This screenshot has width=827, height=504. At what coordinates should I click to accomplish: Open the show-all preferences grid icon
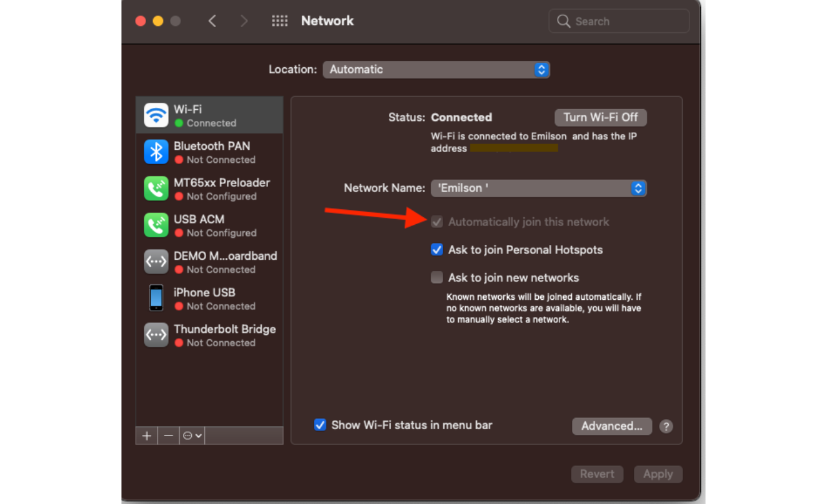tap(280, 21)
